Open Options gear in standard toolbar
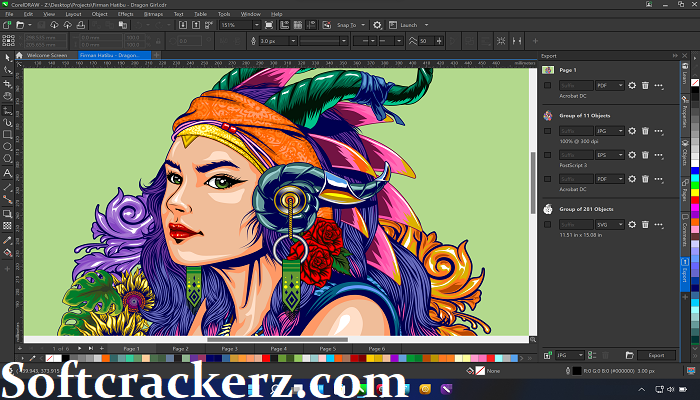Screen dimensions: 700x400 378,25
